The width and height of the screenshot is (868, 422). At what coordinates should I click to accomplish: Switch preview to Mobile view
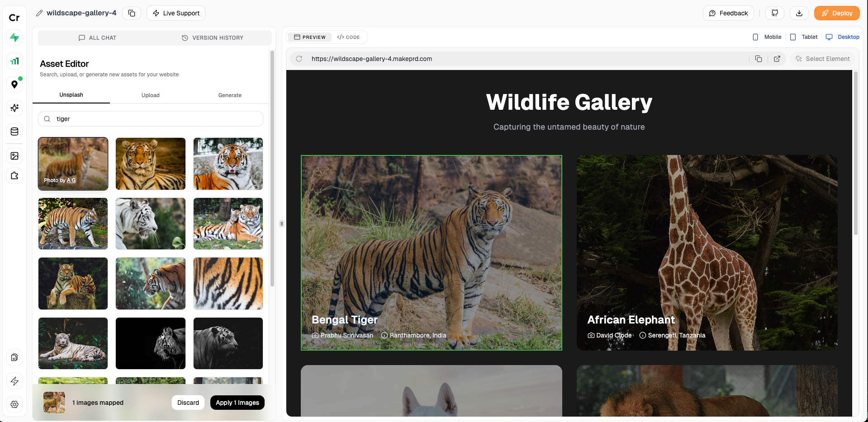coord(767,37)
